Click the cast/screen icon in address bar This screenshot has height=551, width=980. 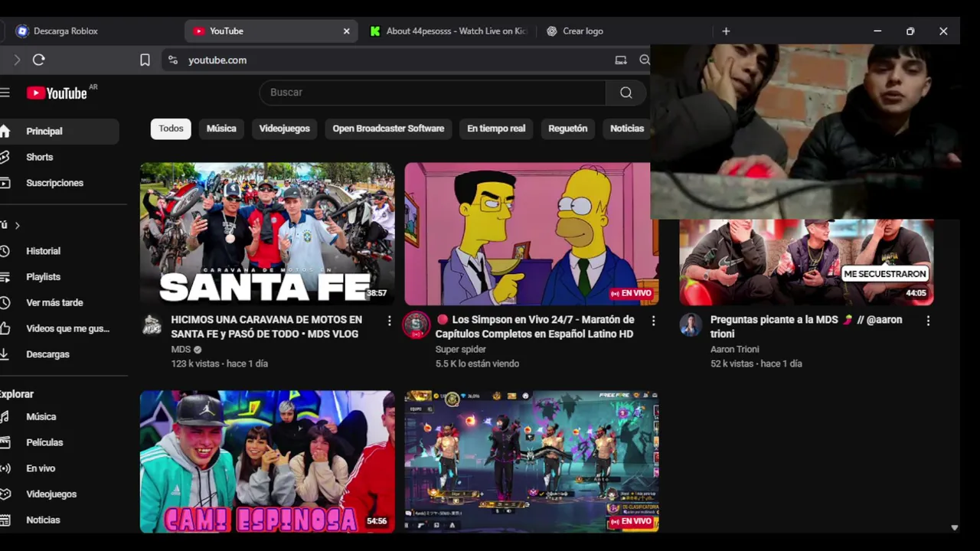click(x=621, y=60)
